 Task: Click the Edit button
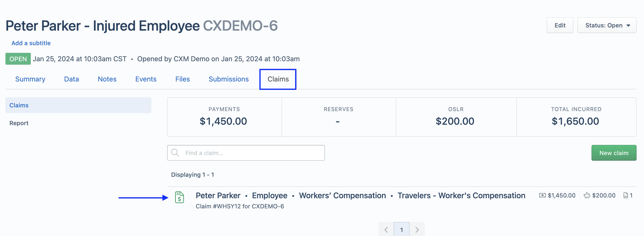click(x=560, y=25)
